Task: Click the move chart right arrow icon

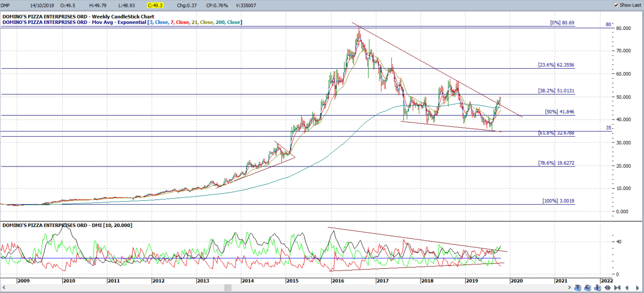Action: click(x=637, y=288)
